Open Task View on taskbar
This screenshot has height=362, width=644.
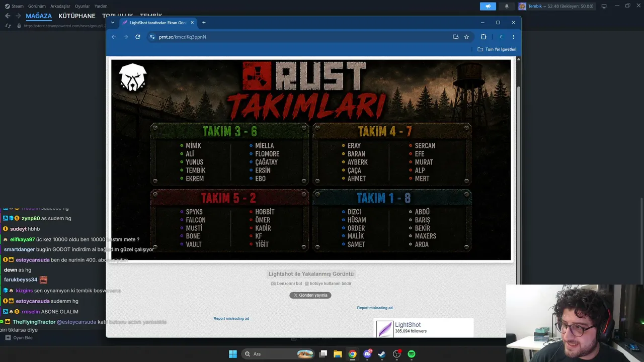pyautogui.click(x=324, y=354)
